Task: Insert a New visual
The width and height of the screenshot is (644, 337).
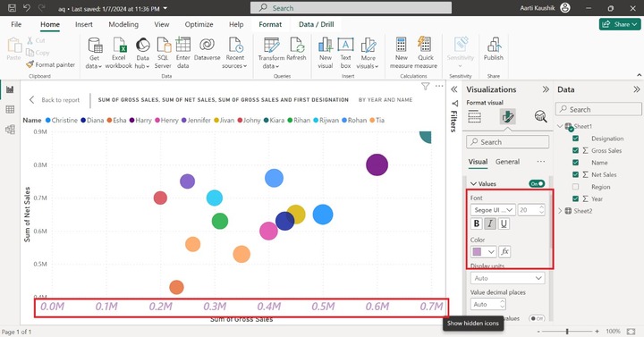Action: (x=326, y=54)
